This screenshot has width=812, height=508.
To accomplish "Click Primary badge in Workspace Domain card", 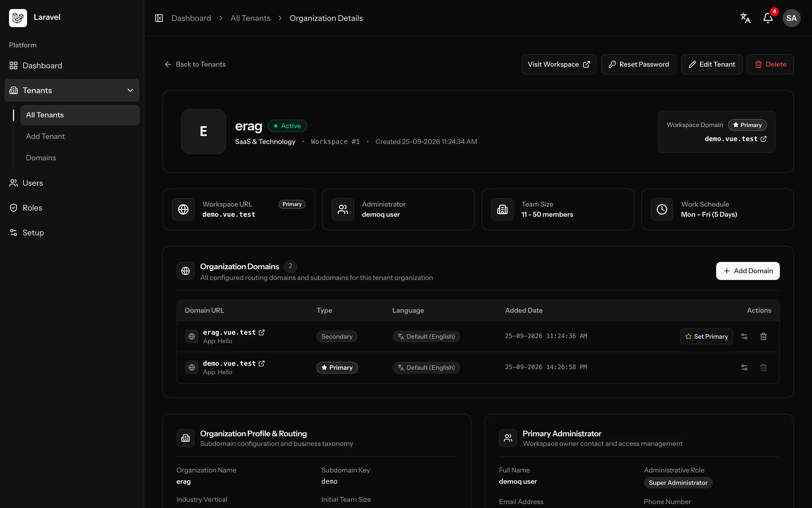I will 747,125.
